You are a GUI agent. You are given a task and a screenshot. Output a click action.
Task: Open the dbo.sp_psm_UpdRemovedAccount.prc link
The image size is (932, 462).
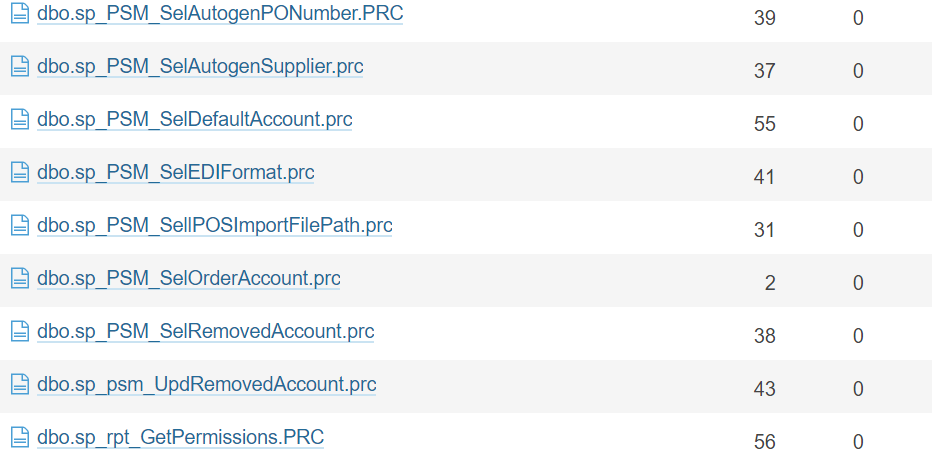pos(206,385)
